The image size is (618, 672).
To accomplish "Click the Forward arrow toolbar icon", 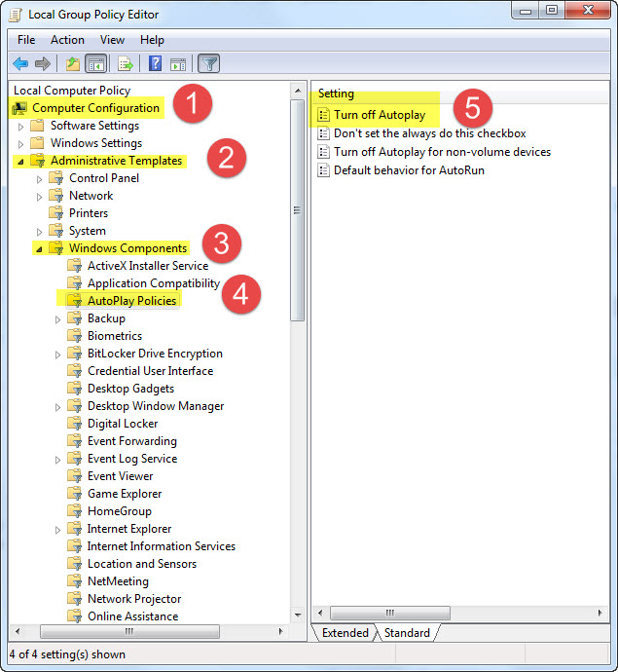I will 42,64.
